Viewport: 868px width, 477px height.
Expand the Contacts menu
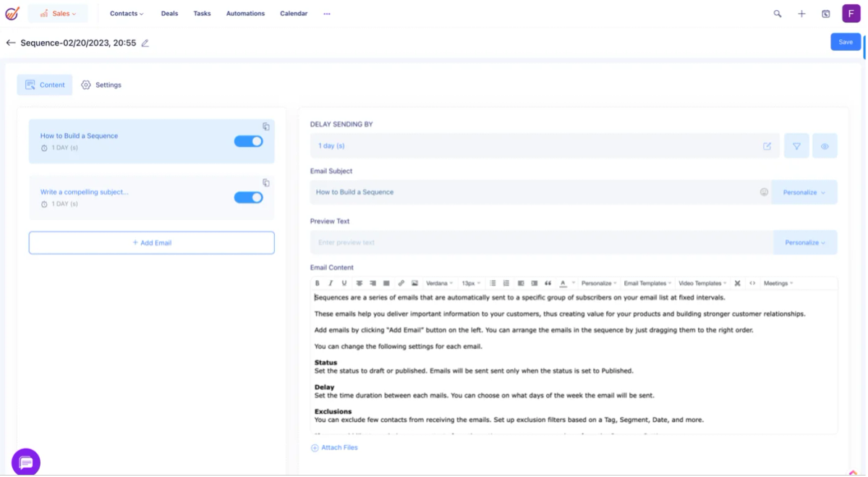127,14
